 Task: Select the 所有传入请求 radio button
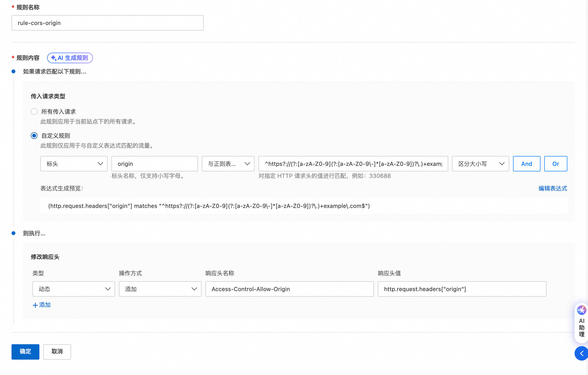(x=34, y=112)
